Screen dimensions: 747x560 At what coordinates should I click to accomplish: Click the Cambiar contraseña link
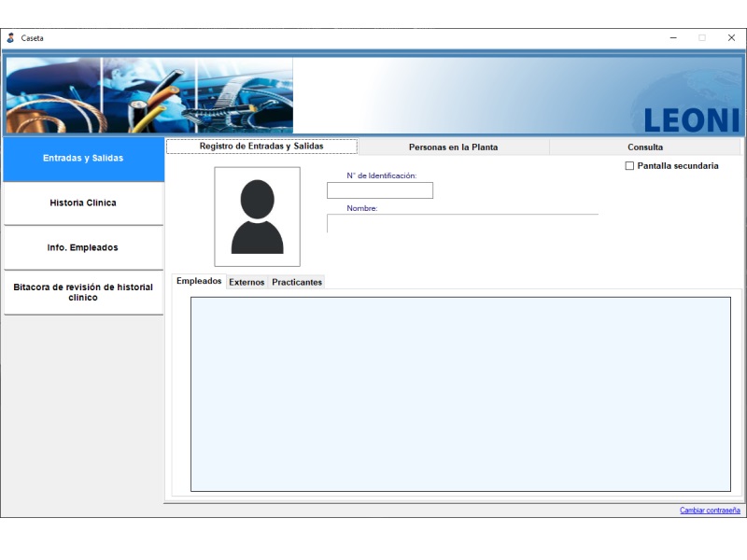coord(710,511)
